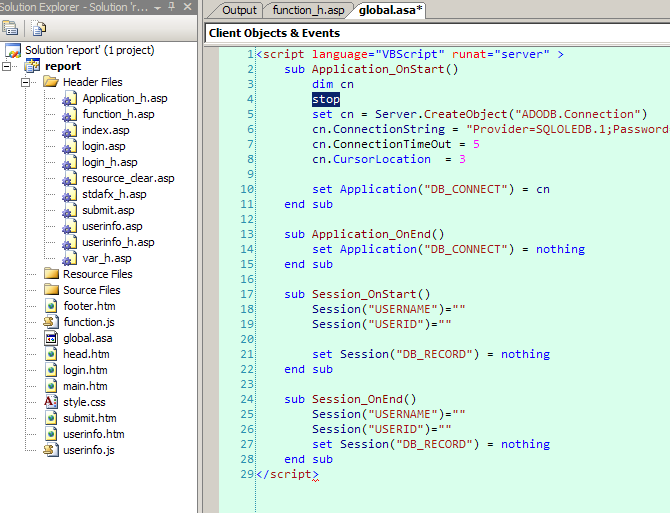Select userinfo.htm in the tree
Screen dimensions: 670x513
point(94,434)
